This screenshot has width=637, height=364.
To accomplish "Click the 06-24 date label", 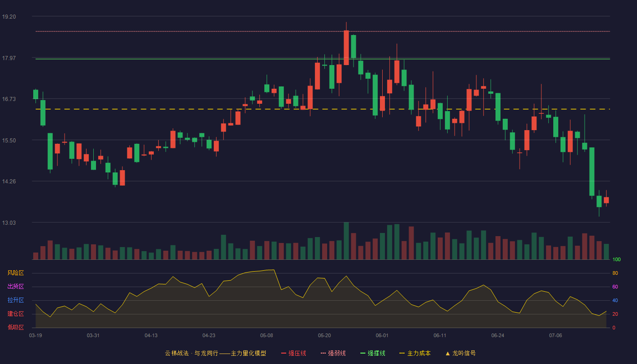I will [x=498, y=335].
